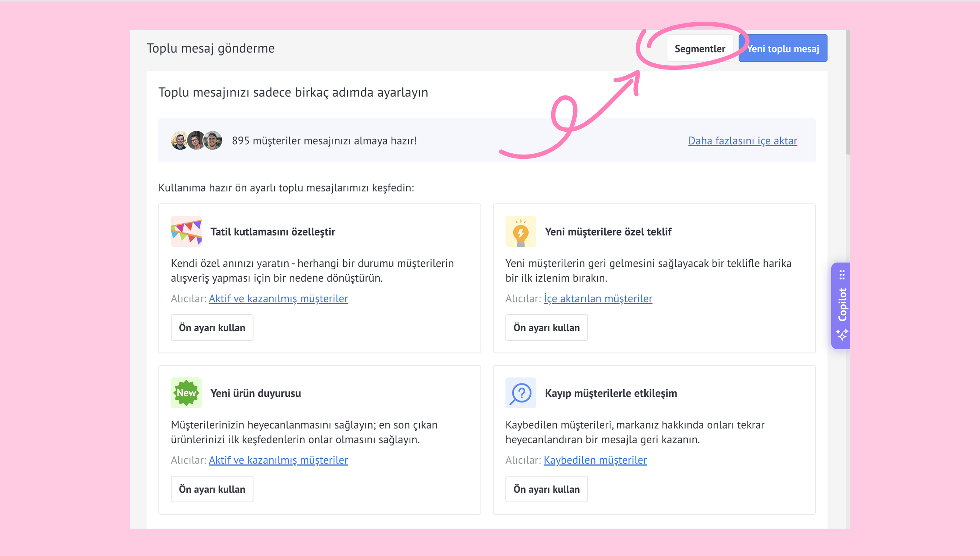This screenshot has height=556, width=980.
Task: Click the green New badge icon
Action: (x=186, y=393)
